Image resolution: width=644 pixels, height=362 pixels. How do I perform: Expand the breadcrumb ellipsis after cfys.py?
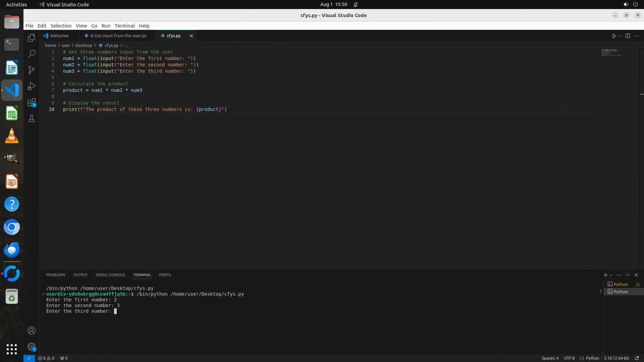tap(126, 46)
